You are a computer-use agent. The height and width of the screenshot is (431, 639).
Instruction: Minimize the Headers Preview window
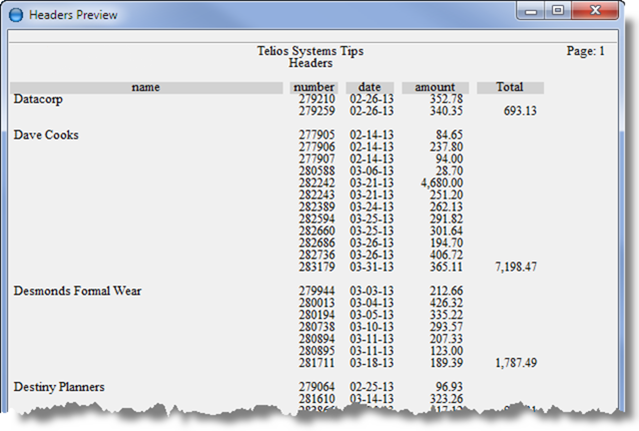(x=533, y=13)
